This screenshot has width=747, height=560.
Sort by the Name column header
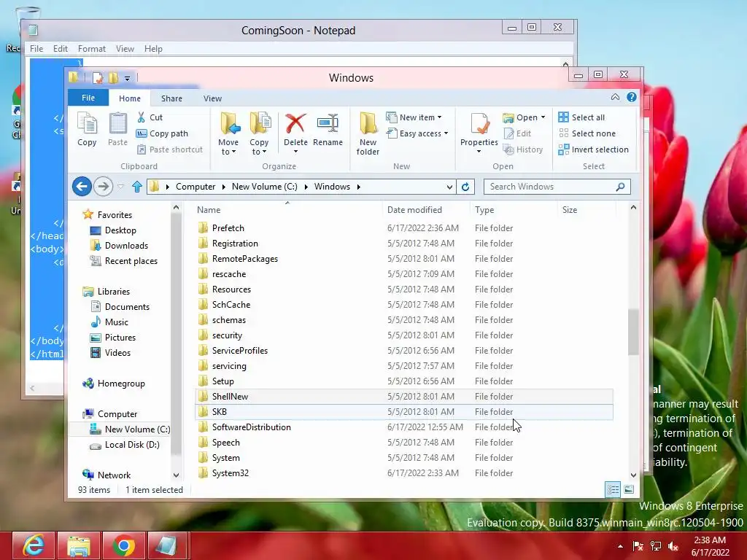[x=287, y=209]
